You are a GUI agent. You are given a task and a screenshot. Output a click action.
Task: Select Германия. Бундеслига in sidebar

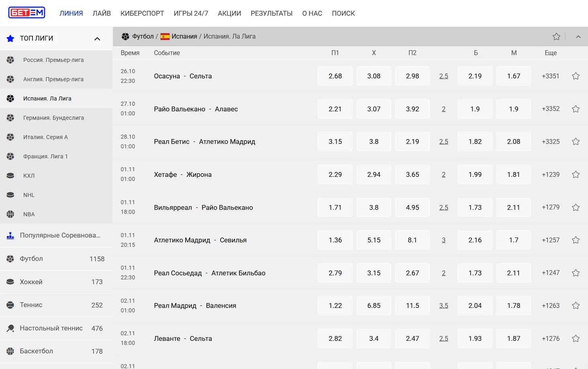tap(53, 118)
